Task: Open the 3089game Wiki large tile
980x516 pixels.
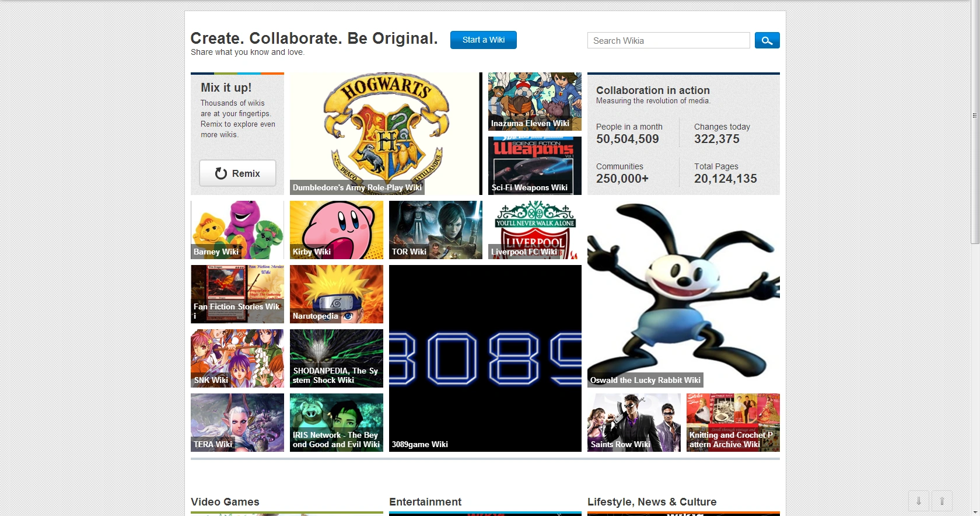Action: [x=485, y=358]
